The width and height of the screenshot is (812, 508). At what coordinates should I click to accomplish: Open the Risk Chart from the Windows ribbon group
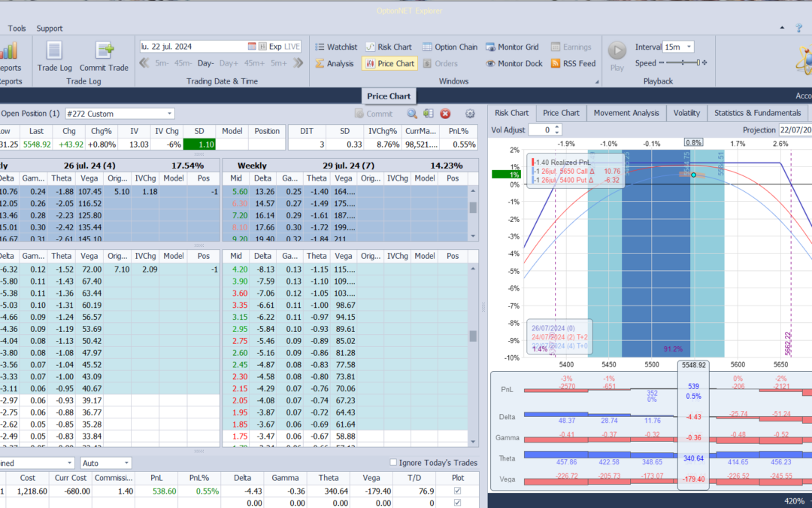click(389, 47)
